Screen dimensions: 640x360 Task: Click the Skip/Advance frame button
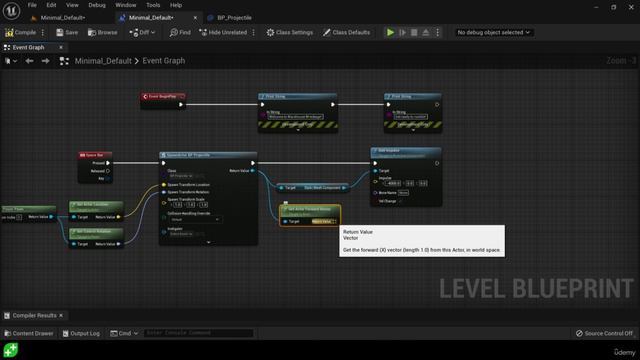click(402, 32)
